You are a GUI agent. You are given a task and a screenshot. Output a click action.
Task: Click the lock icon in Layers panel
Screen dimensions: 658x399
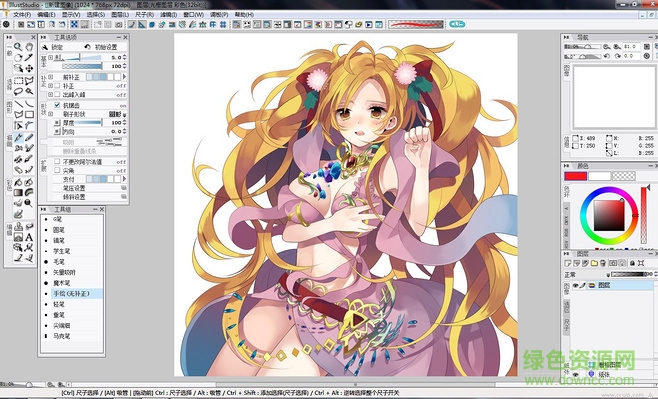coord(632,263)
